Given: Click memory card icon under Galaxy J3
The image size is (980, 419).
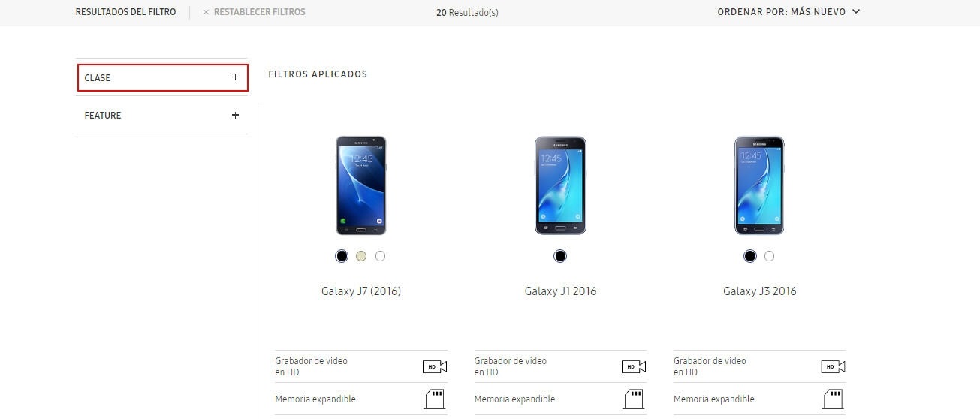Looking at the screenshot, I should tap(834, 398).
